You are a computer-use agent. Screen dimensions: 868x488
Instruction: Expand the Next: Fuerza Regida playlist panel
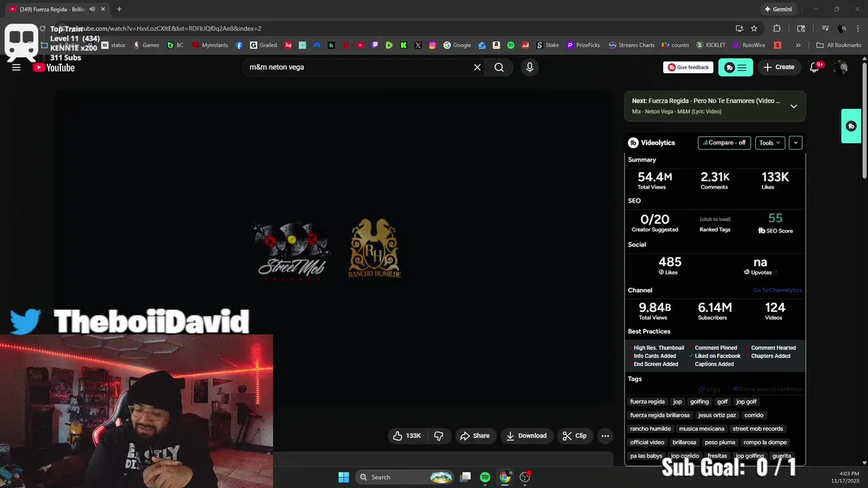[793, 106]
